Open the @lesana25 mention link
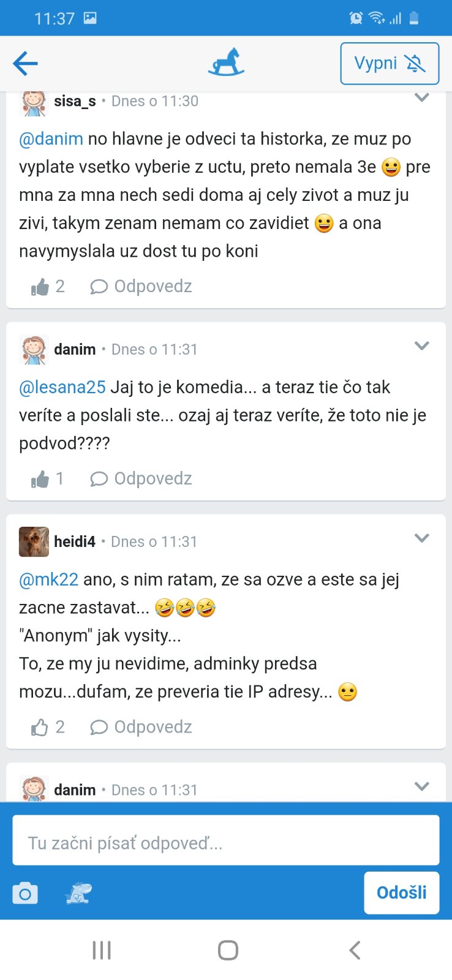Screen dimensions: 452x980 coord(62,387)
